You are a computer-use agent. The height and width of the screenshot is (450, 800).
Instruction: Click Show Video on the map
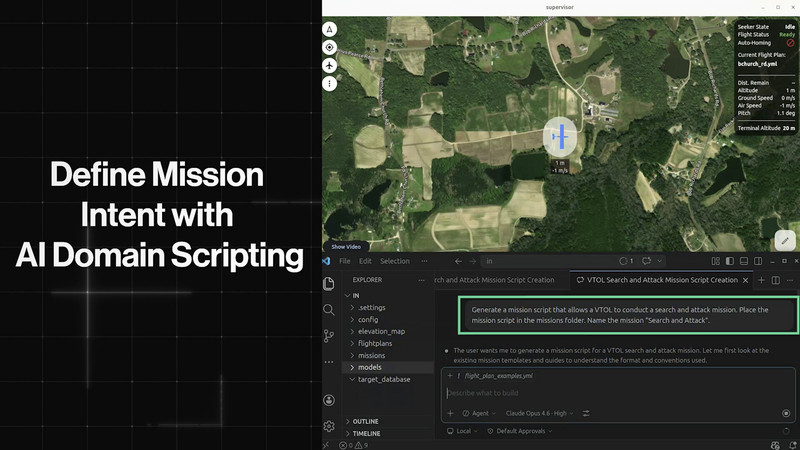click(346, 247)
